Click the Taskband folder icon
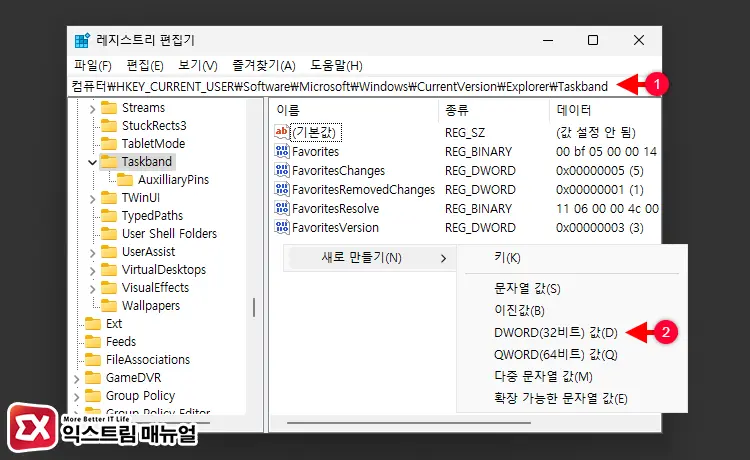 pos(109,162)
